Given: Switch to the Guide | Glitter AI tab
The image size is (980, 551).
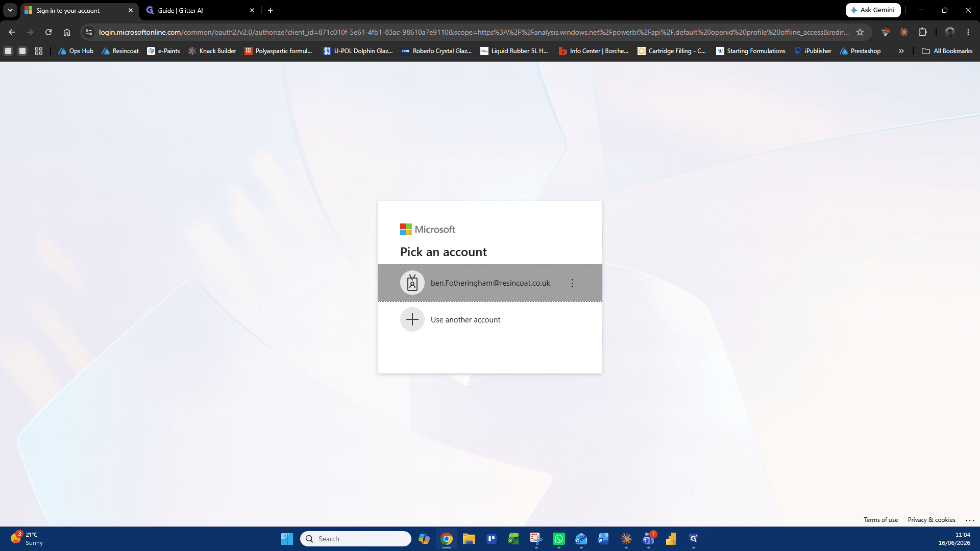Looking at the screenshot, I should tap(199, 10).
